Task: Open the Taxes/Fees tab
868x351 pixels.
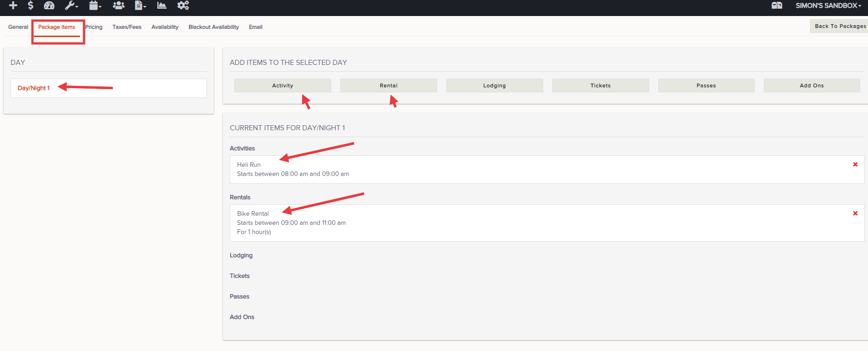Action: click(x=127, y=27)
